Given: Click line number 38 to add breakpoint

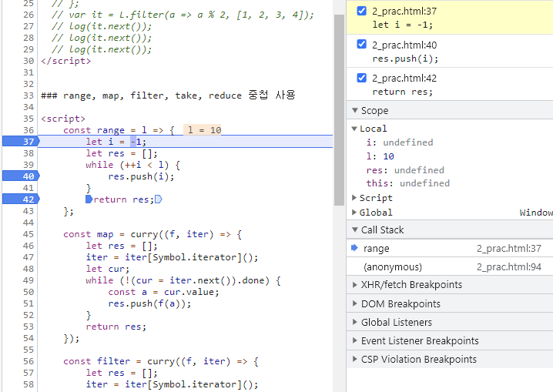Looking at the screenshot, I should (28, 153).
